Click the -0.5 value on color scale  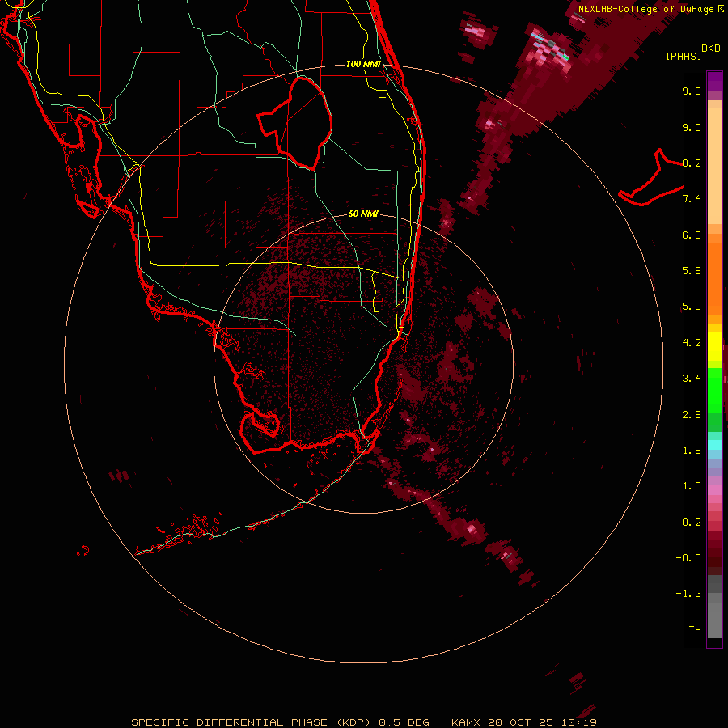point(688,558)
